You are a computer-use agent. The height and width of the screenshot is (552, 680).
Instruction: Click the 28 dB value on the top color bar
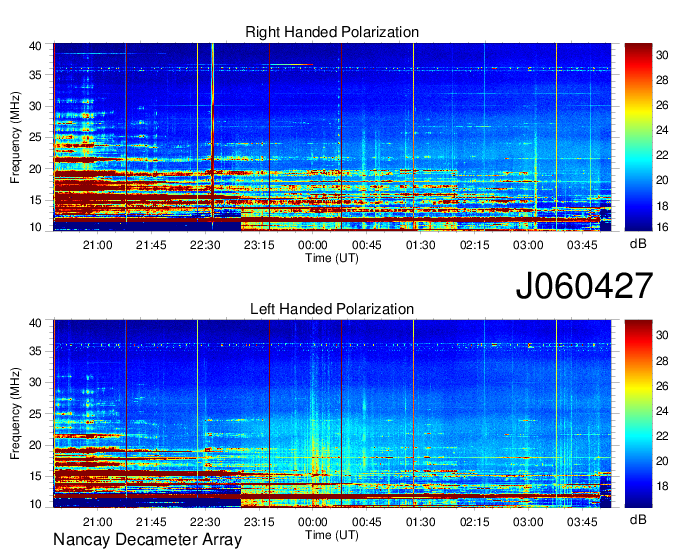(x=662, y=80)
